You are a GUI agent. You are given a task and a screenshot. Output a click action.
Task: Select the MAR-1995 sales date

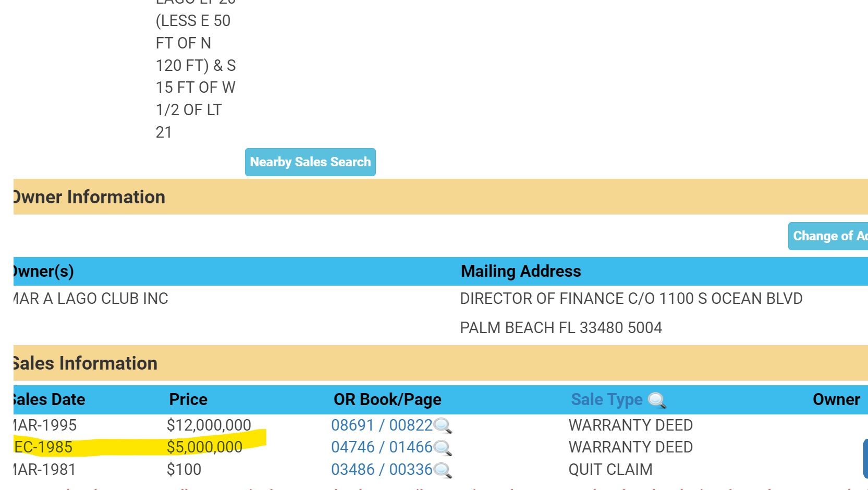[x=45, y=425]
